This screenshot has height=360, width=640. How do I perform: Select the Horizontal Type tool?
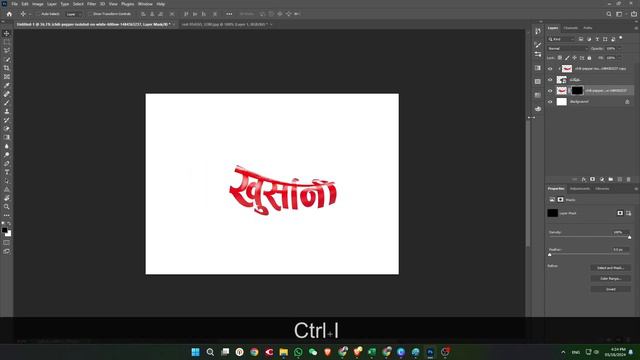click(7, 172)
